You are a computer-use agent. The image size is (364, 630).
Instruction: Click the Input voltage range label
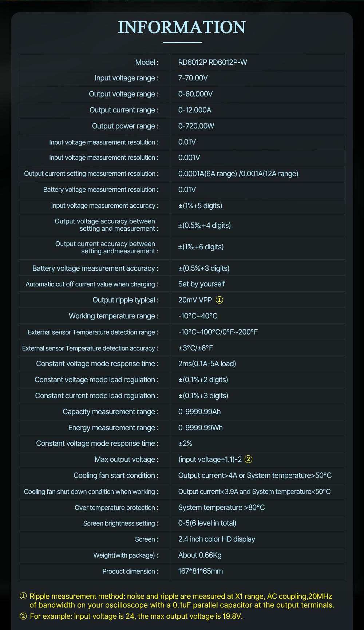(x=126, y=78)
